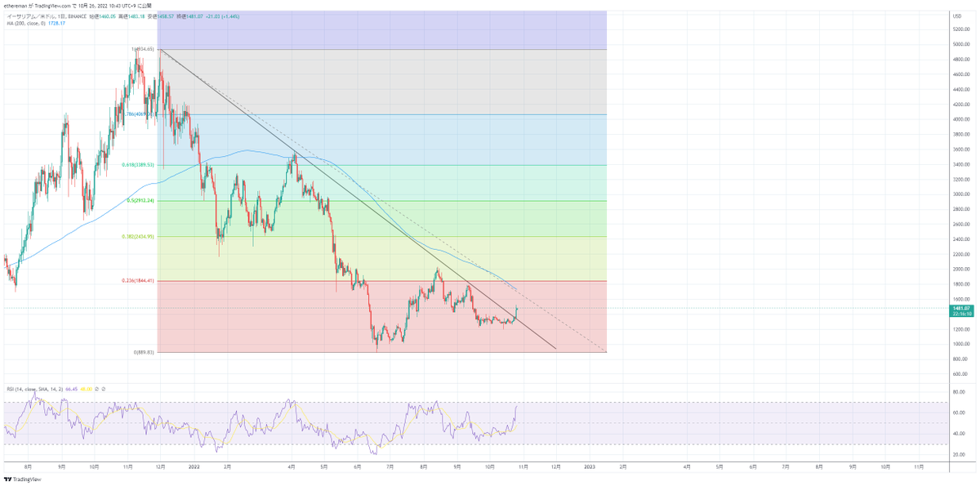Click Fibonacci level label 0.236(1844.41)
The height and width of the screenshot is (486, 980).
pyautogui.click(x=140, y=281)
